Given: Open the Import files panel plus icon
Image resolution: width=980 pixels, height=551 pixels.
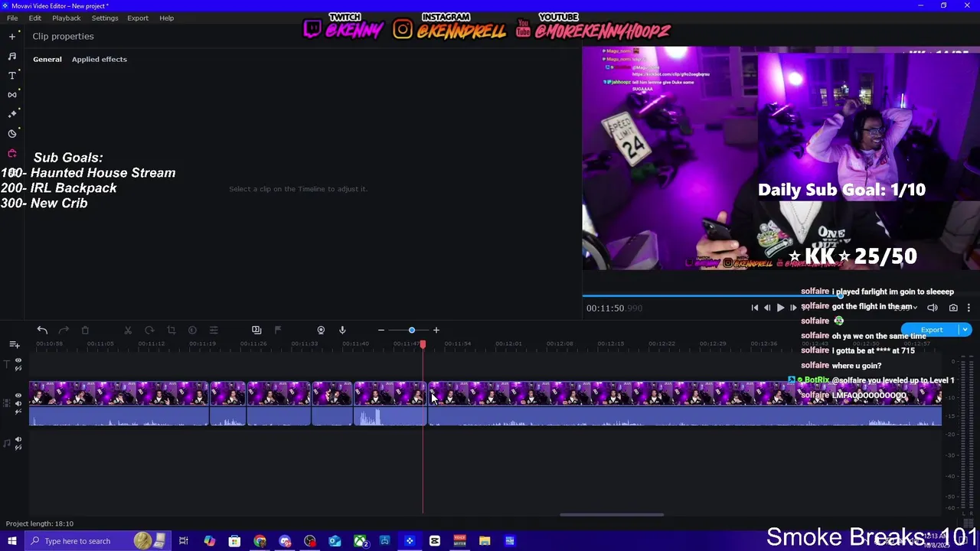Looking at the screenshot, I should (x=11, y=37).
